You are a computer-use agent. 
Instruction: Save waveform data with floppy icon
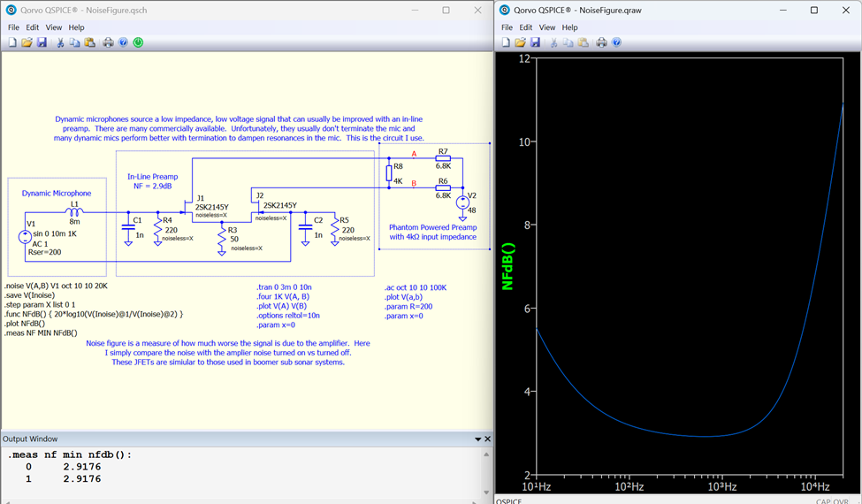point(536,42)
